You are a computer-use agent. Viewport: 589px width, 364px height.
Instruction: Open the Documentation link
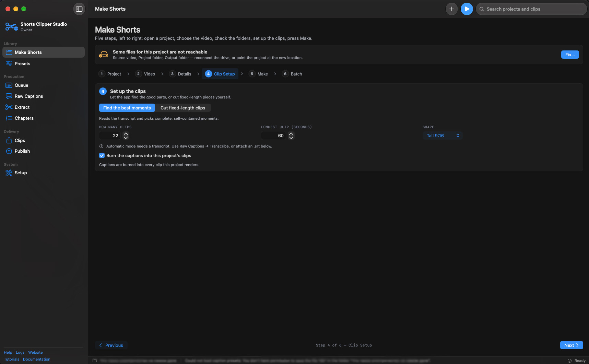pos(37,359)
